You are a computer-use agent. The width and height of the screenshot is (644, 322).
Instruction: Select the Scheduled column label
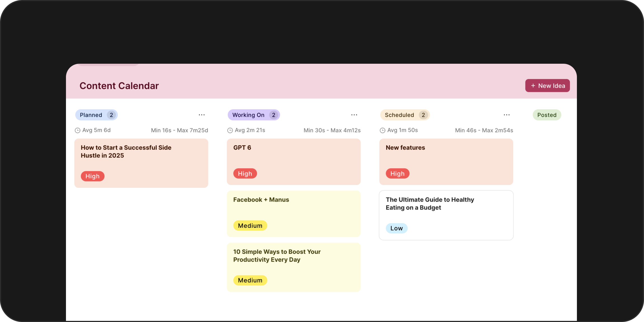coord(399,115)
